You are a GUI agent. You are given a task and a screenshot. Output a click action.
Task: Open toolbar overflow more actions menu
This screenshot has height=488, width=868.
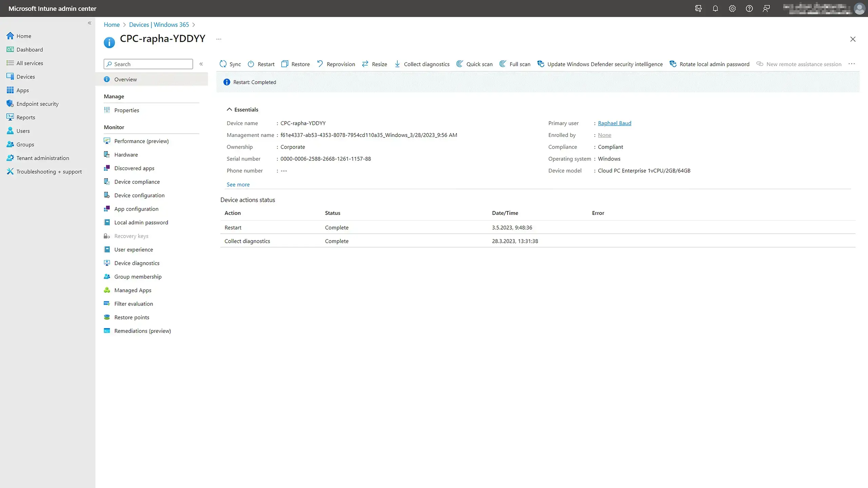click(x=852, y=64)
